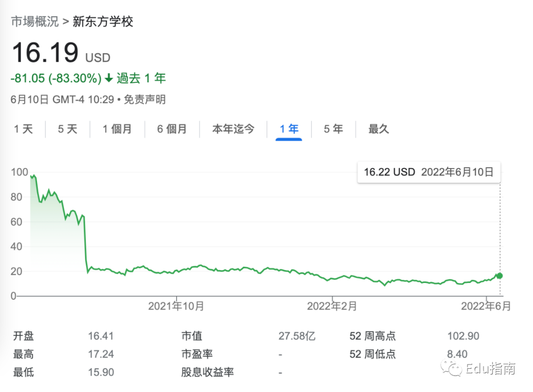Screen dimensions: 533x392
Task: Click the 股息收益率 label
Action: pos(207,372)
